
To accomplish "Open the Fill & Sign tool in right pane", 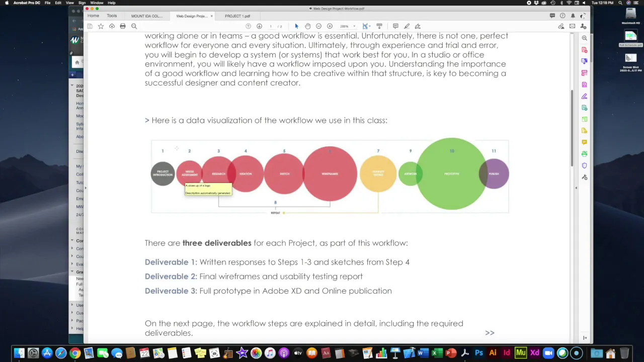I will pos(584,96).
